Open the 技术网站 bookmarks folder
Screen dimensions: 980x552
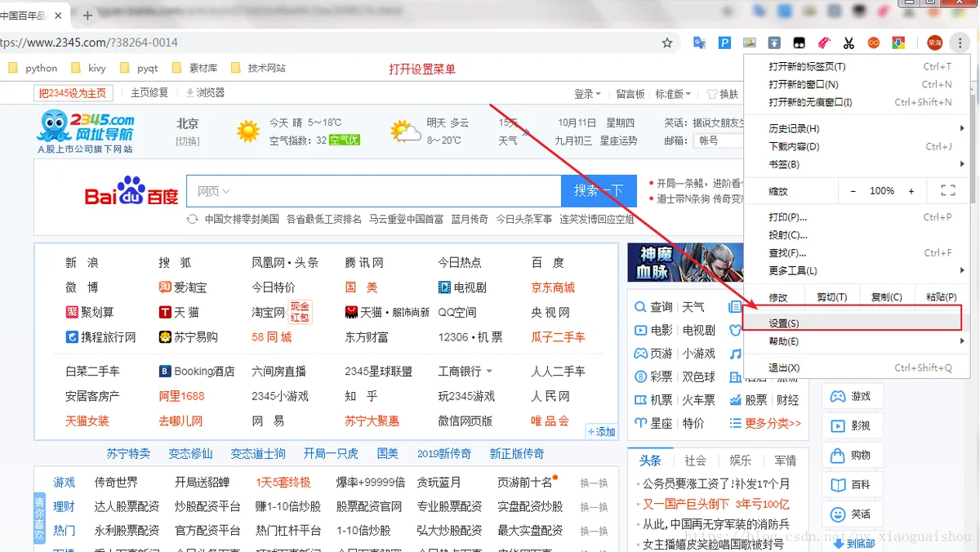coord(259,68)
